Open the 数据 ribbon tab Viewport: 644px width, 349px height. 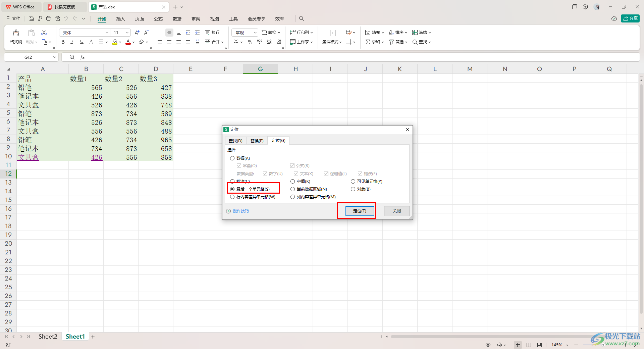tap(177, 19)
